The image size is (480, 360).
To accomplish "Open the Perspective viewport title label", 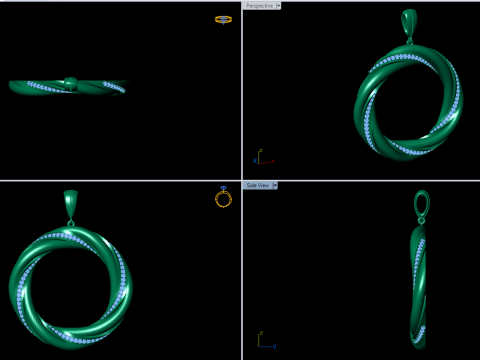I will [260, 6].
